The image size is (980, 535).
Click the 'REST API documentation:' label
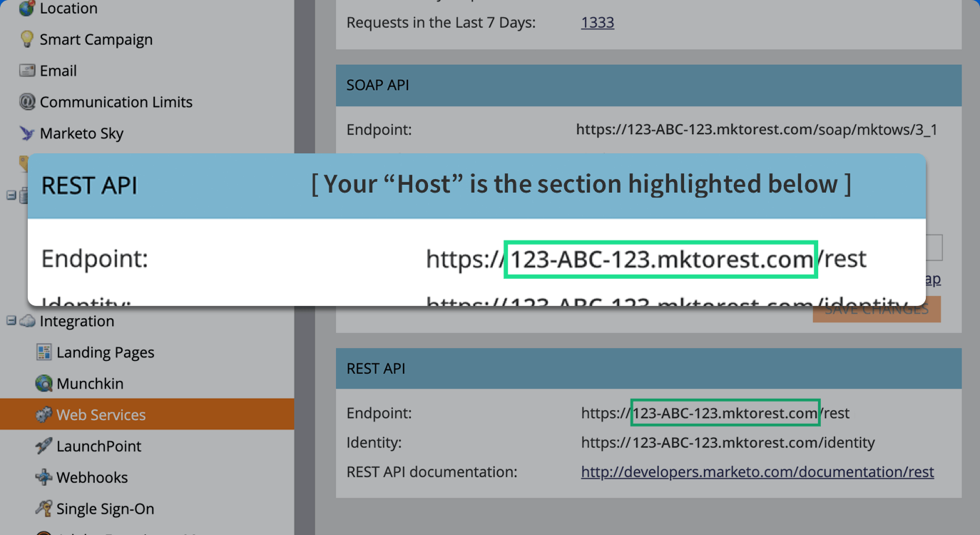tap(432, 472)
